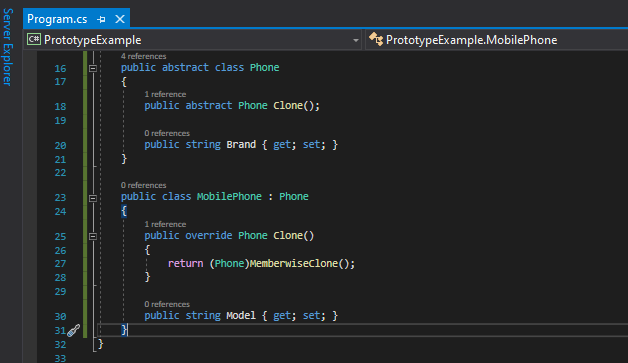Screen dimensions: 628x363
Task: Click the return keyword on line 27
Action: coord(185,264)
